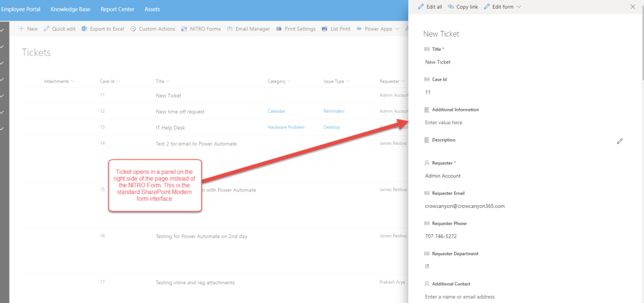Click Hardware Problem category link

click(x=286, y=127)
